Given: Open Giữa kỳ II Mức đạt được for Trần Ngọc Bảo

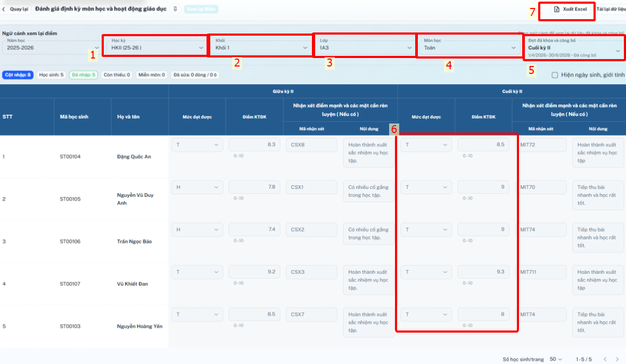Looking at the screenshot, I should tap(197, 229).
